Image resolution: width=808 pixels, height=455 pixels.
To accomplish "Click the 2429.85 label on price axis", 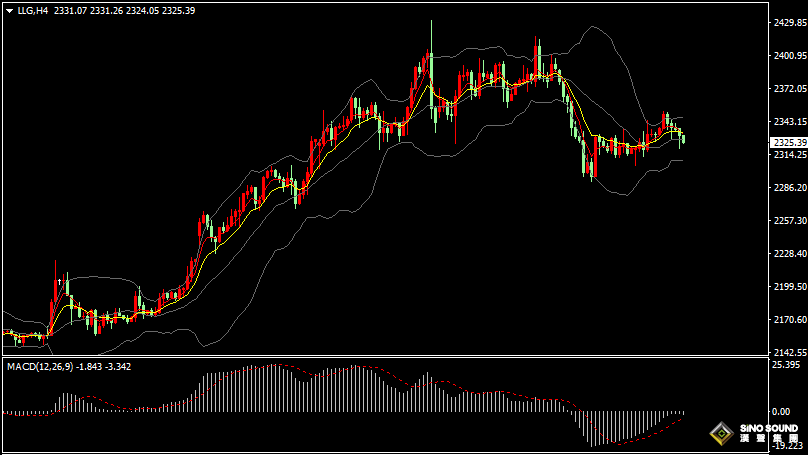I will (x=788, y=23).
